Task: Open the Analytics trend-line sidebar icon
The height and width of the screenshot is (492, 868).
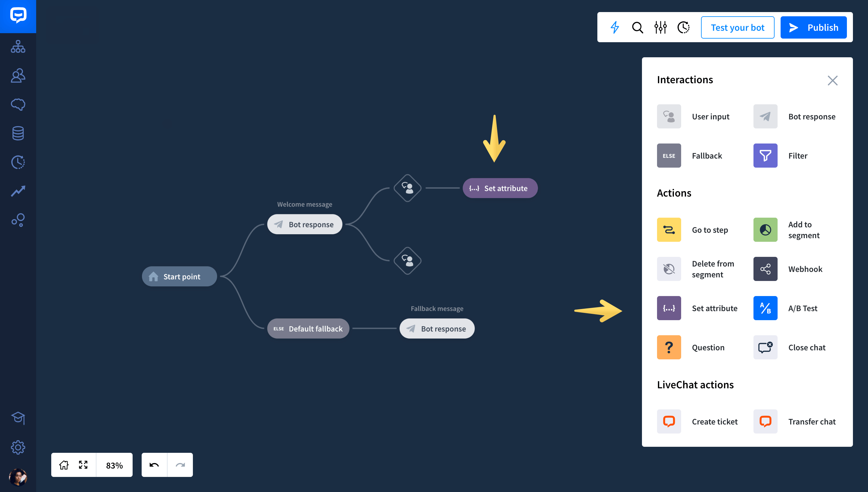Action: (18, 191)
